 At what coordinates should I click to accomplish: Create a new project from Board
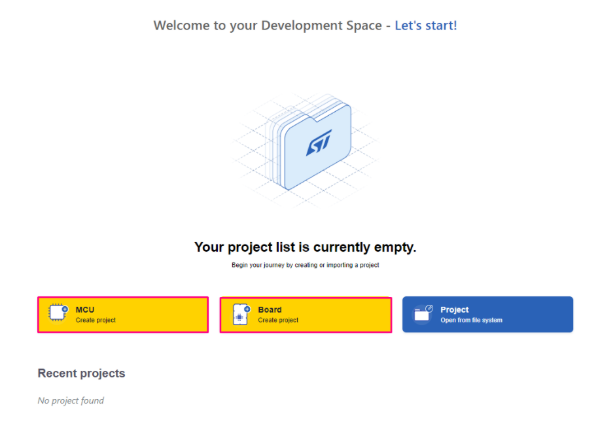pyautogui.click(x=306, y=315)
